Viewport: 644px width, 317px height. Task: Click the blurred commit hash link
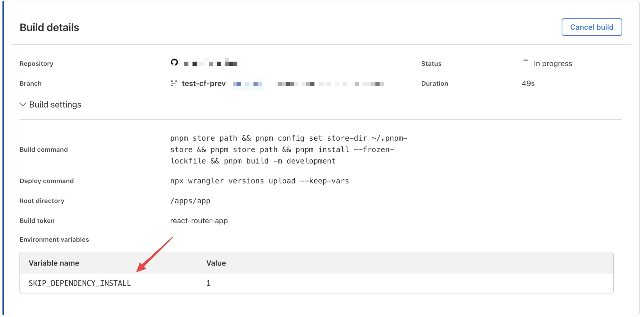tap(248, 84)
